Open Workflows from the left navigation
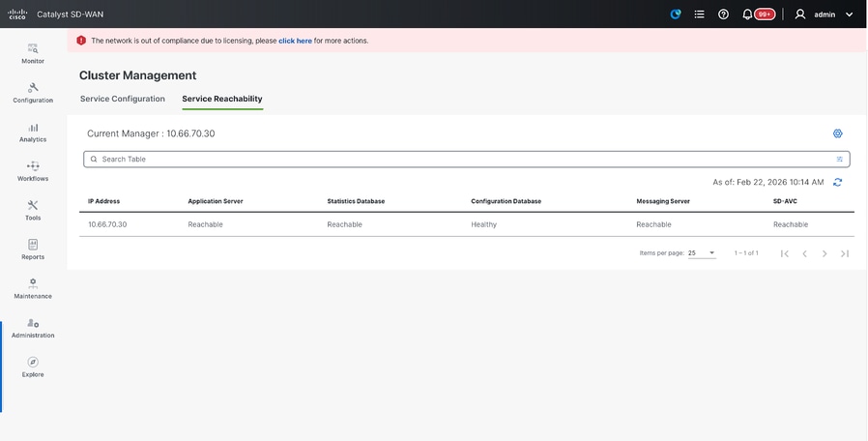The image size is (868, 441). coord(33,170)
